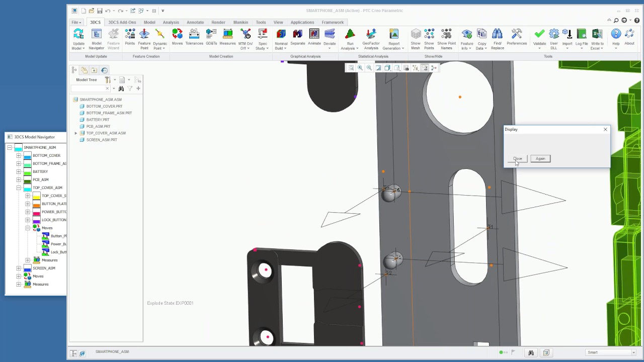Expand SCREEN_ASM node in 3DCS Navigator
The image size is (644, 362).
tap(19, 268)
